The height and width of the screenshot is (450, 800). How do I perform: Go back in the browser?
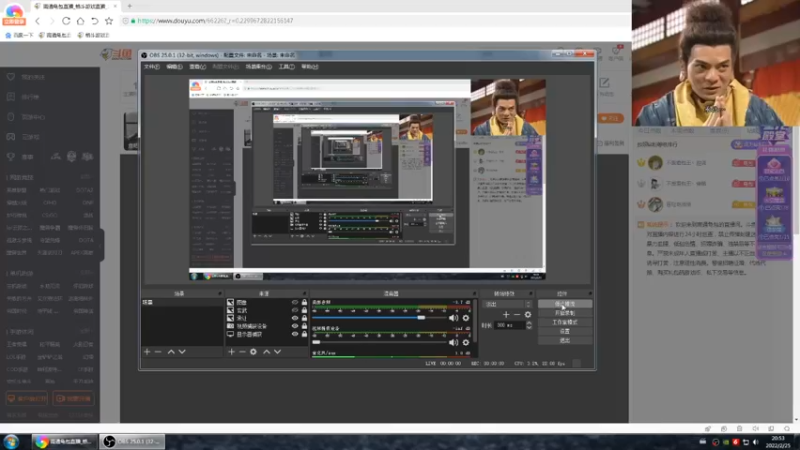37,21
